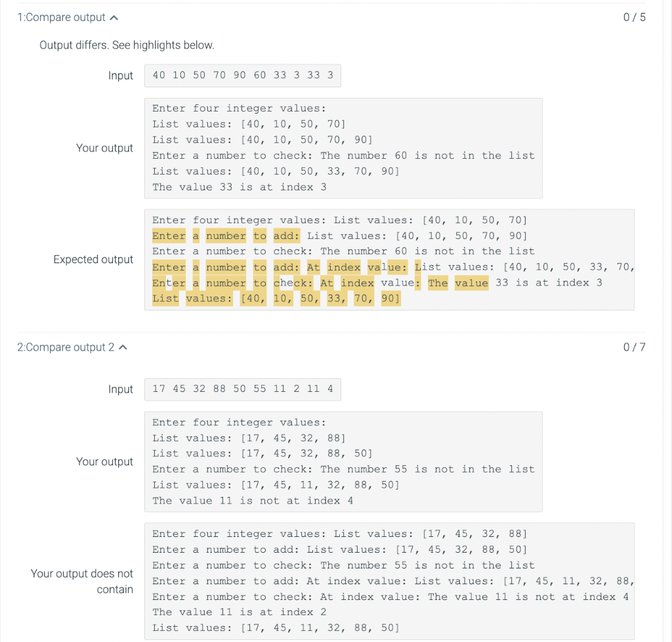Viewport: 672px width, 642px height.
Task: Click the first test's Input field
Action: point(242,75)
